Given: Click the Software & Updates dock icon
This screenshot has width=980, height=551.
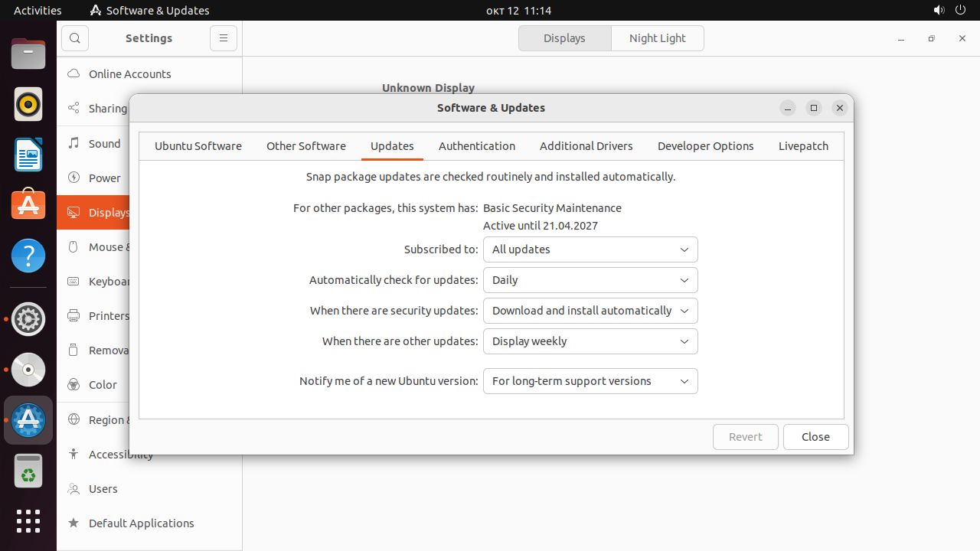Looking at the screenshot, I should coord(28,420).
